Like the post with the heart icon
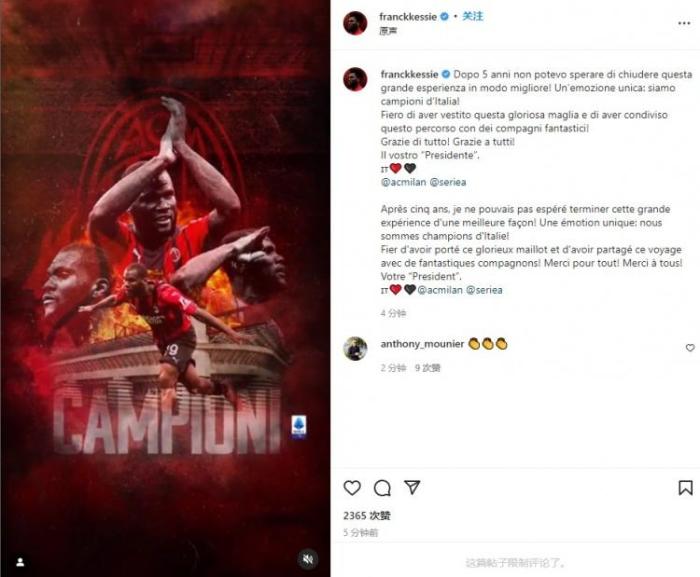The width and height of the screenshot is (700, 577). pos(352,487)
